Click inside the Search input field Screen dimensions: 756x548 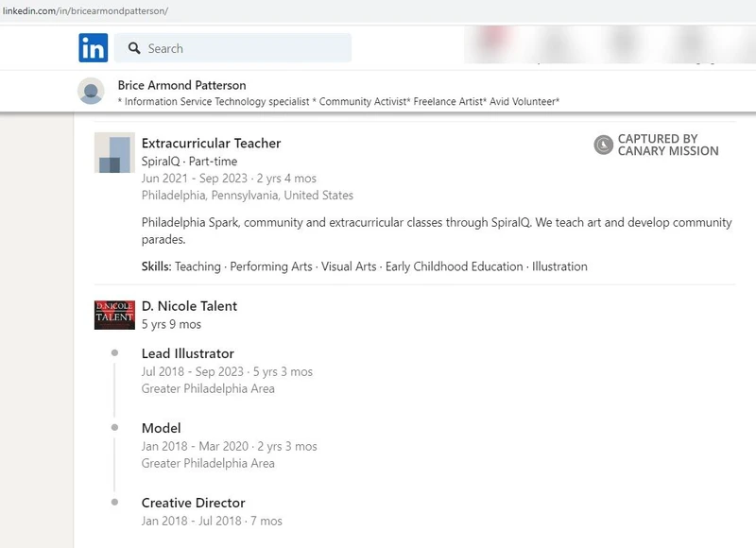(236, 47)
